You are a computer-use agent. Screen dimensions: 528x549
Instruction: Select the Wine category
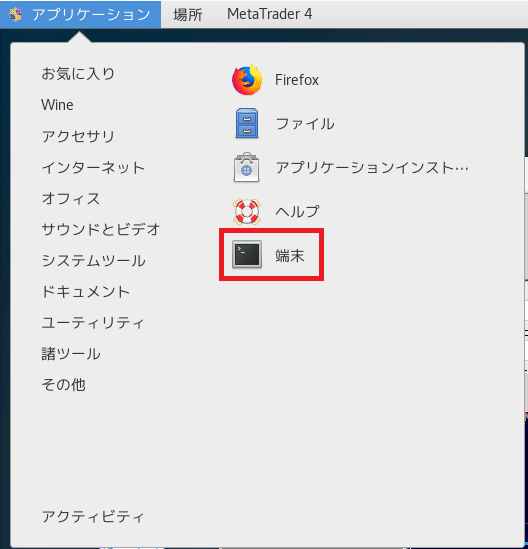click(57, 105)
